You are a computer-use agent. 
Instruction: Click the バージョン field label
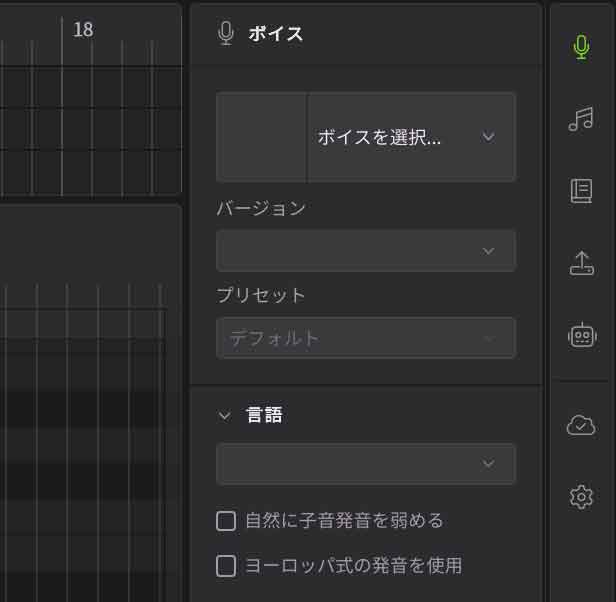point(261,209)
